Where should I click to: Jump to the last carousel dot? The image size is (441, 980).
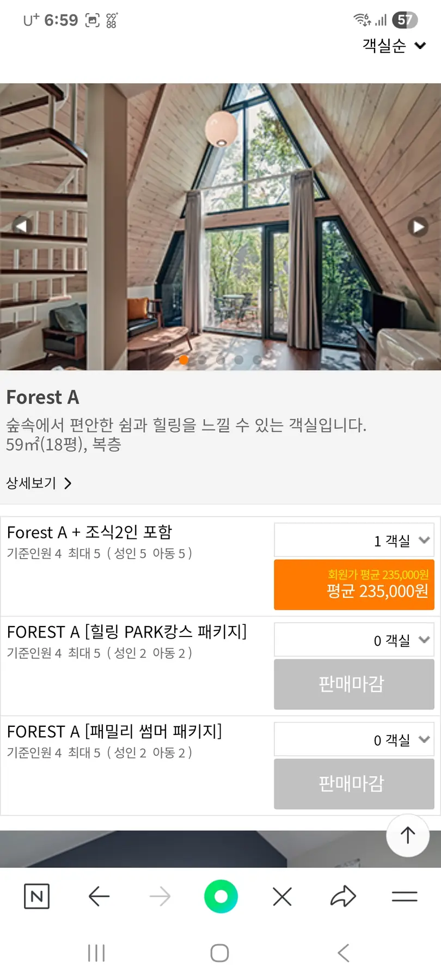click(257, 360)
